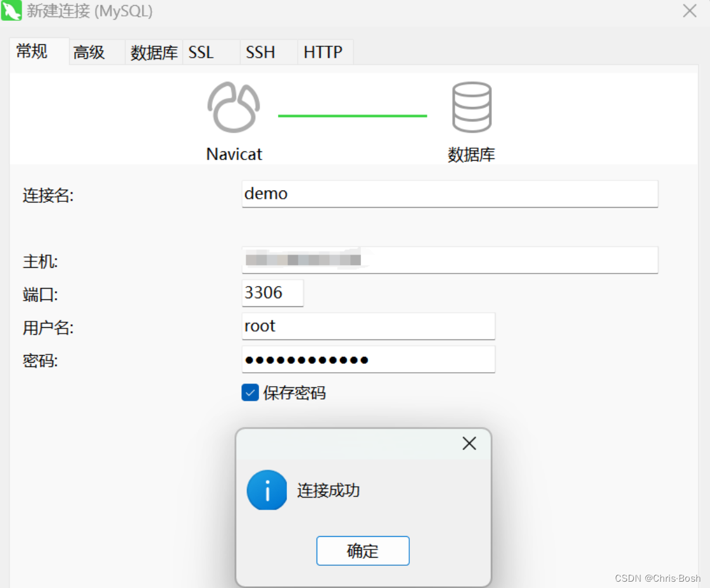Click the 用户名: label
This screenshot has width=710, height=588.
[48, 328]
